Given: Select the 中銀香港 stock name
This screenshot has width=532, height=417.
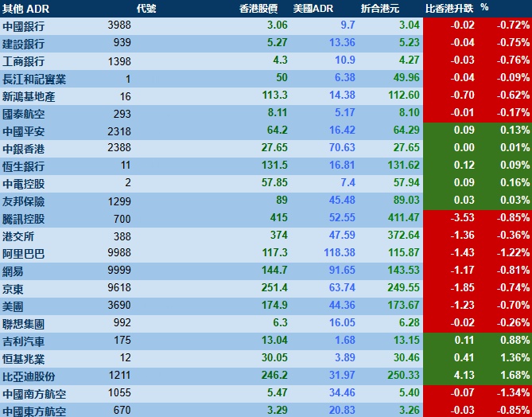Looking at the screenshot, I should [23, 149].
